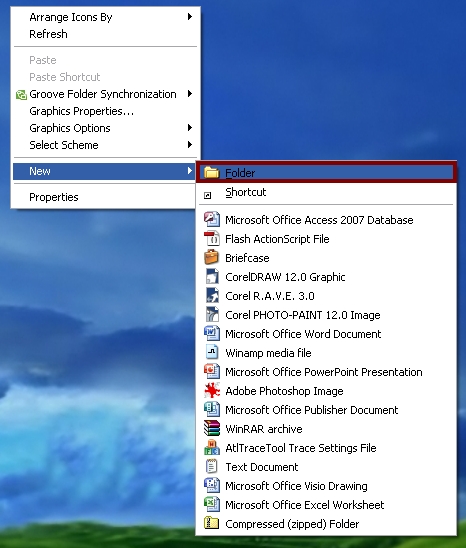Click the Visio Drawing icon

[212, 485]
